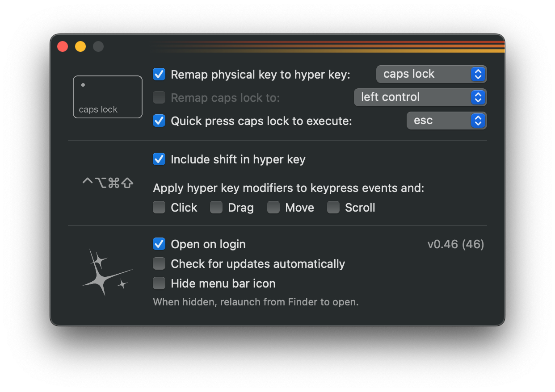
Task: Toggle Remap physical key to hyper key
Action: pos(159,74)
